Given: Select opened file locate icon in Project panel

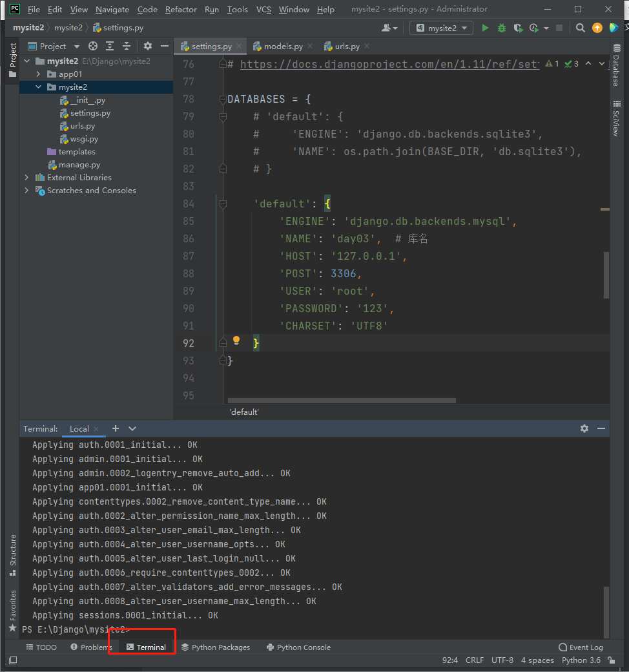Looking at the screenshot, I should coord(92,46).
